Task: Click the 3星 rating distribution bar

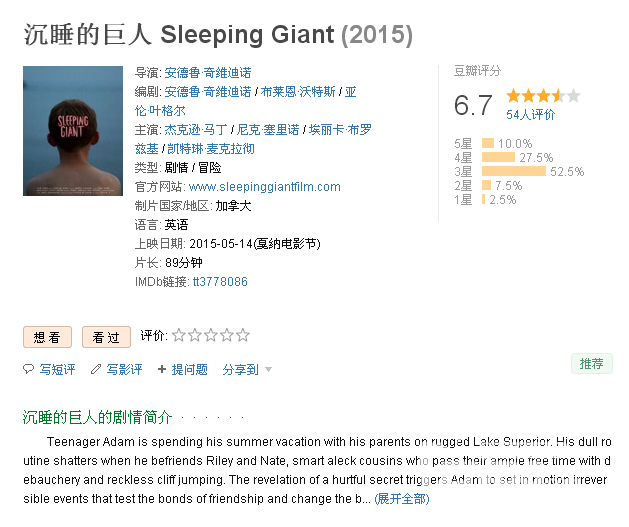Action: [x=513, y=171]
